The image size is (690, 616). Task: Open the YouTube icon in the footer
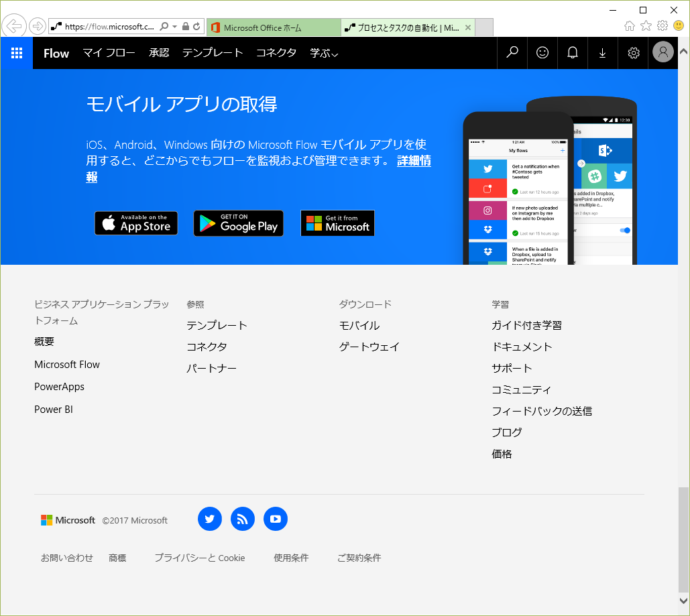276,519
